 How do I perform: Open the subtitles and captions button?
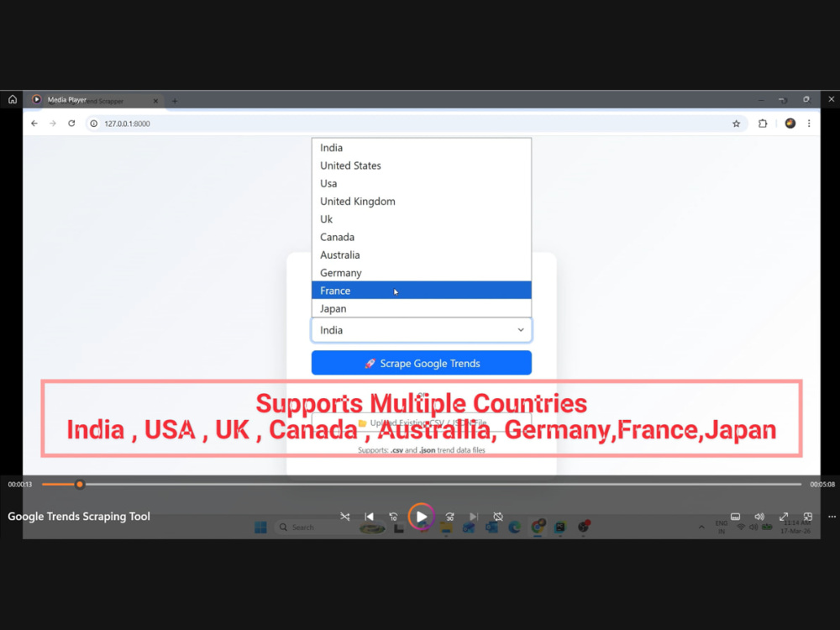[736, 517]
